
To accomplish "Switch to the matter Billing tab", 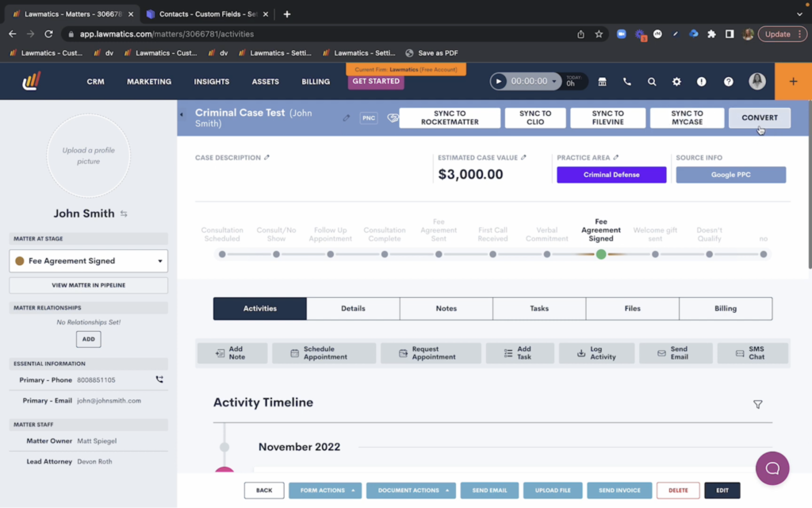I will click(726, 309).
